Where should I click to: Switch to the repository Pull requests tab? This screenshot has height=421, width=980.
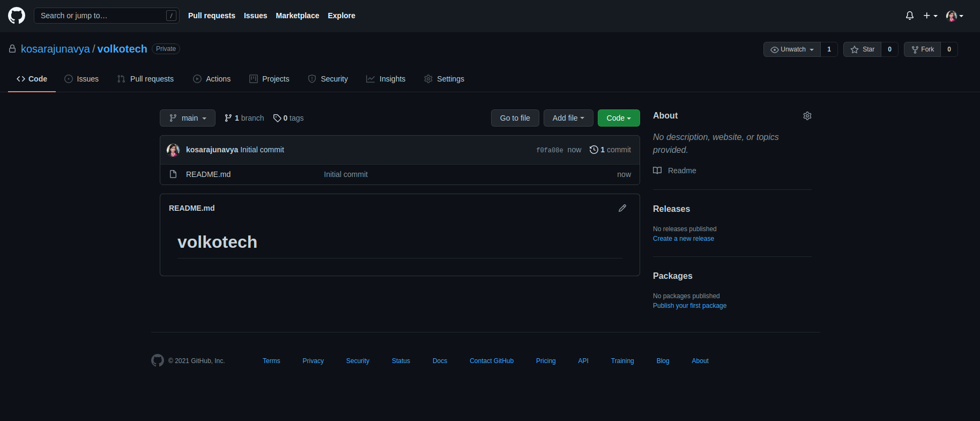[145, 79]
